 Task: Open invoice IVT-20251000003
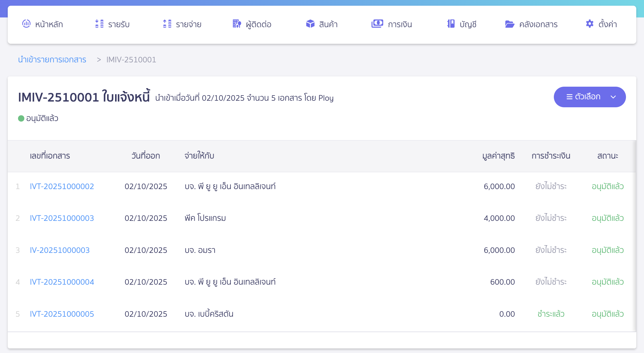point(62,218)
